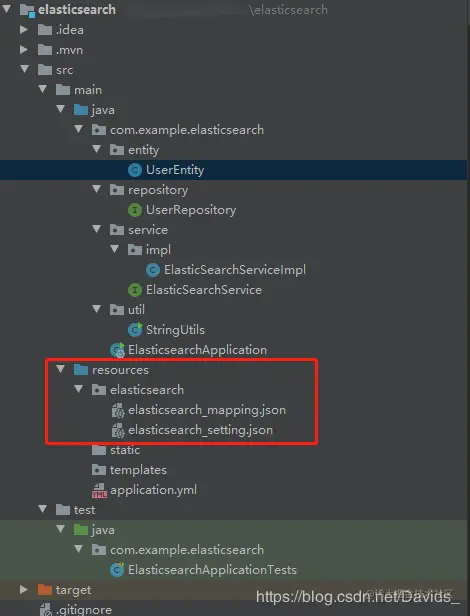
Task: Select the ElasticsearchApplication file name
Action: click(197, 350)
